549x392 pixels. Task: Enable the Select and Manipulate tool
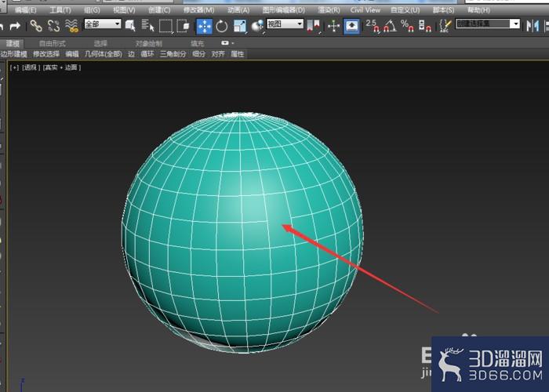click(x=333, y=26)
